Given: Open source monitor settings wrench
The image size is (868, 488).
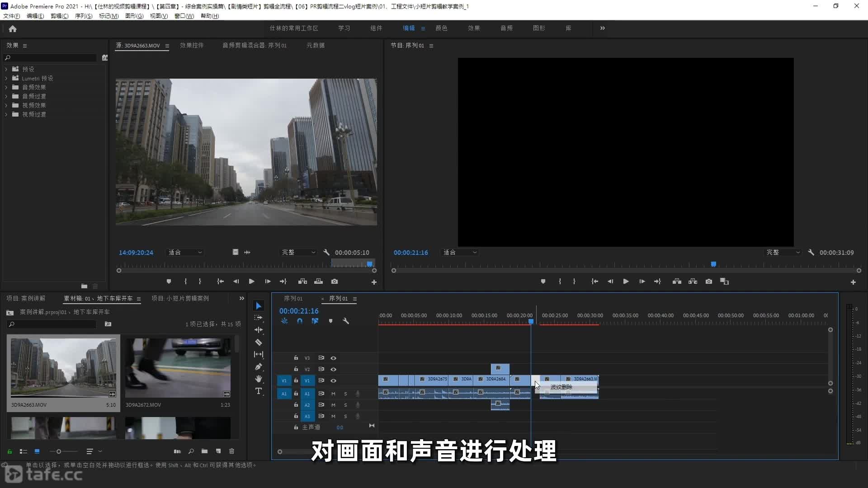Looking at the screenshot, I should pos(326,252).
